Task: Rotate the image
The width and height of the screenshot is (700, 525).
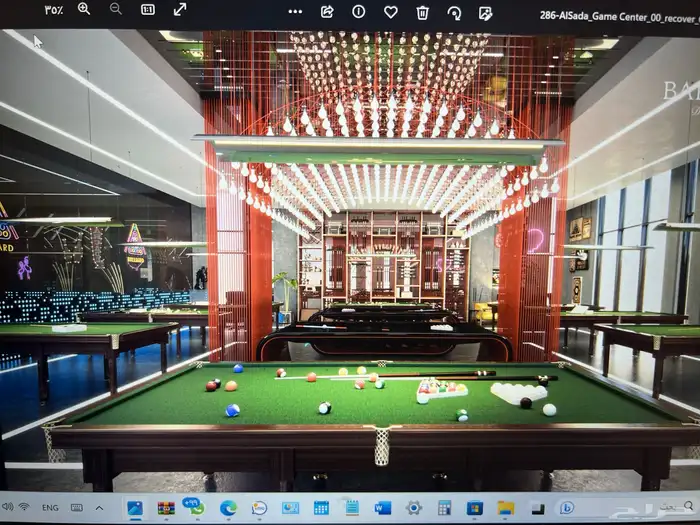Action: tap(455, 12)
